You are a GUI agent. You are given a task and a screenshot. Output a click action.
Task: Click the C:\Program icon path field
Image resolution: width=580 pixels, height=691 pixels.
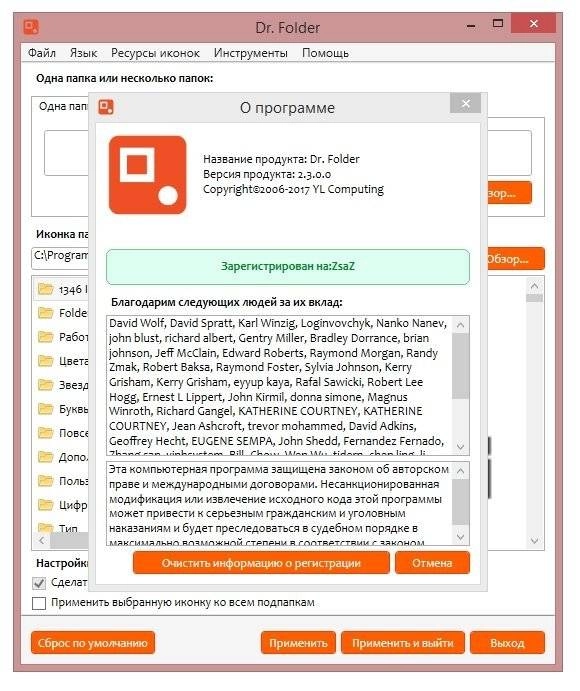click(60, 258)
